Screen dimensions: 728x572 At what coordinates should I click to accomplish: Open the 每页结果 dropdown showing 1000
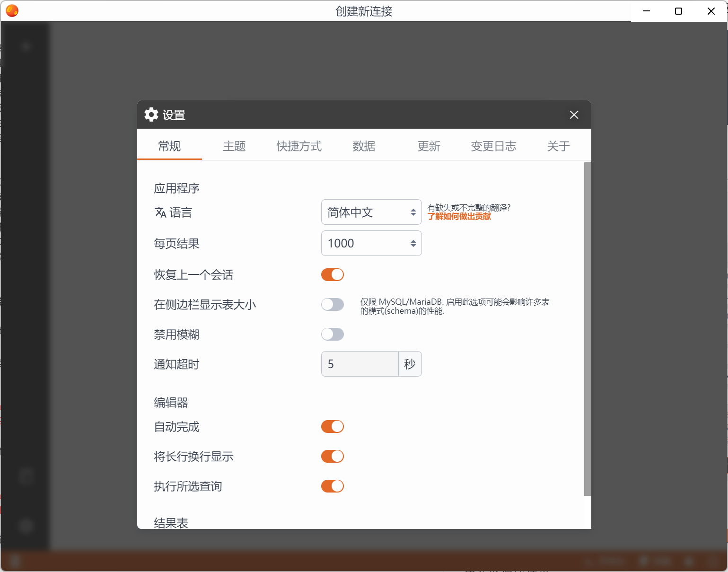tap(371, 243)
